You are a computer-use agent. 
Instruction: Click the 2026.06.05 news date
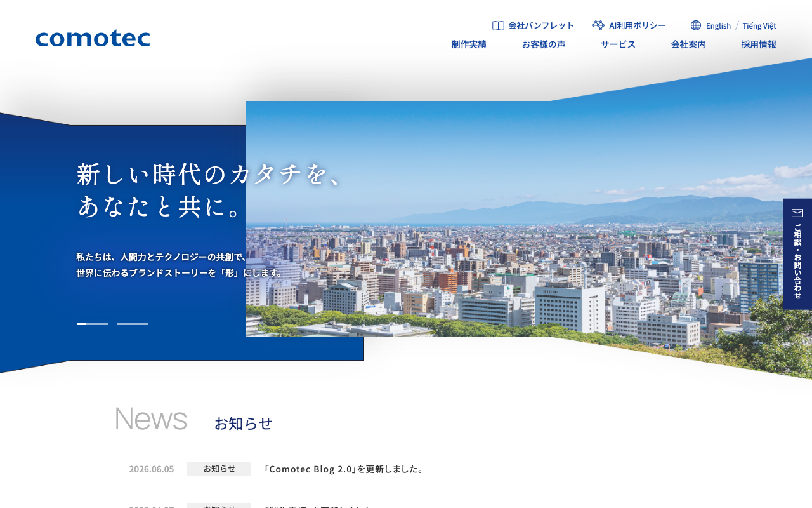151,469
